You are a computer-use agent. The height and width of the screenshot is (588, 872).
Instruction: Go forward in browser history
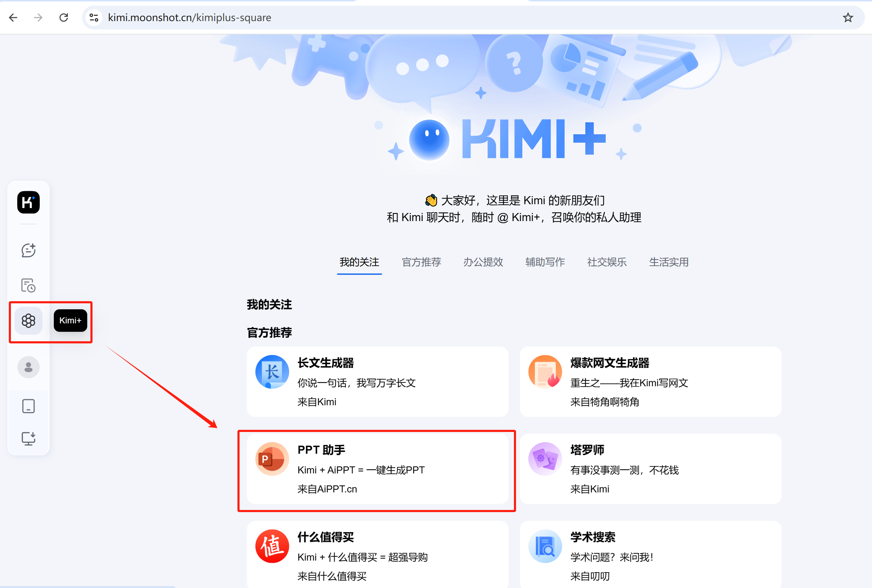[x=38, y=18]
